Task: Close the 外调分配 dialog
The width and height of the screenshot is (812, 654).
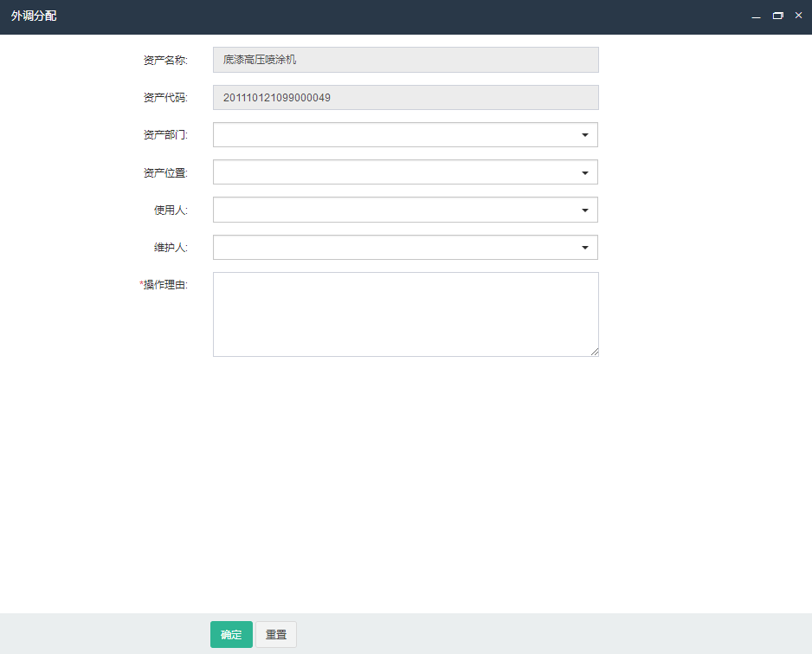Action: click(x=798, y=16)
